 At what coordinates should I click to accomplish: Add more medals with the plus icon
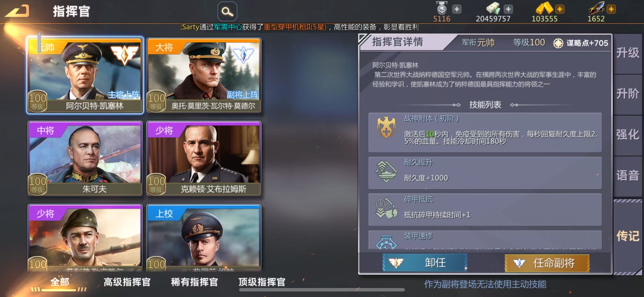[456, 9]
